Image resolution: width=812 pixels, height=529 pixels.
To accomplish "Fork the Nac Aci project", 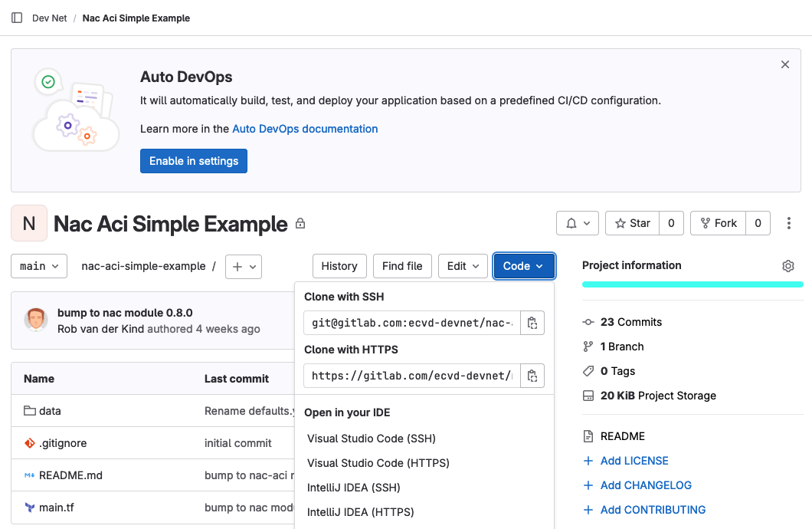I will [719, 223].
